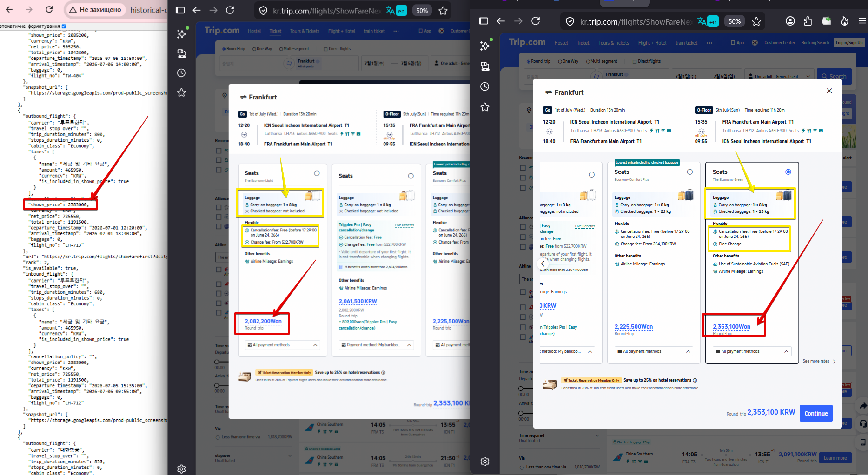Viewport: 868px width, 475px height.
Task: Open the '...' more menu in middle Trip.com nav
Action: pyautogui.click(x=396, y=31)
